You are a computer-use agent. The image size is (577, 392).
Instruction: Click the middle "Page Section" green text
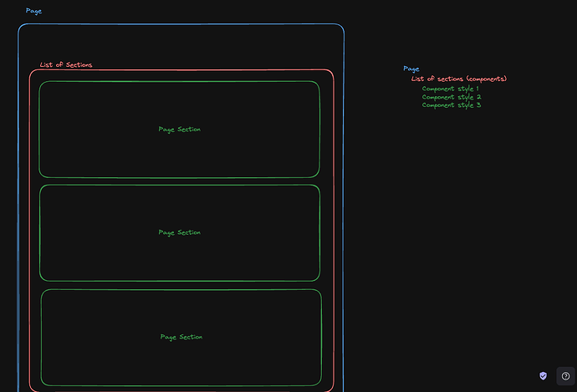coord(180,232)
